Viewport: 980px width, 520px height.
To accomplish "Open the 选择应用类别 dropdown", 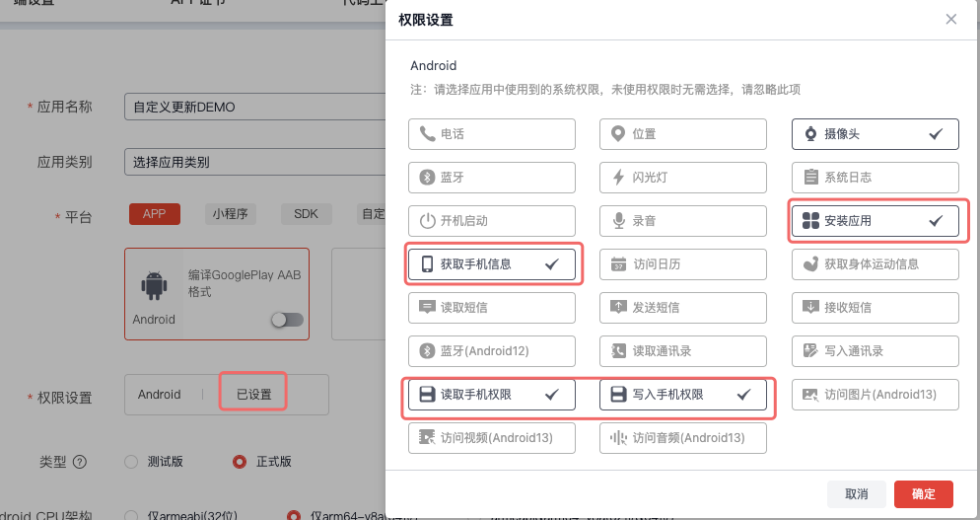I will 254,162.
